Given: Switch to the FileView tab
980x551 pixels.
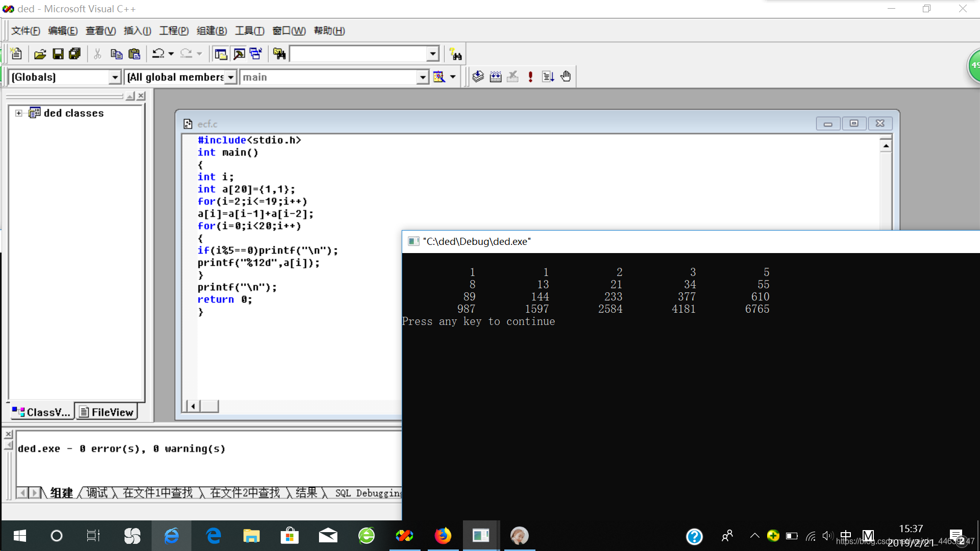Looking at the screenshot, I should pyautogui.click(x=107, y=412).
